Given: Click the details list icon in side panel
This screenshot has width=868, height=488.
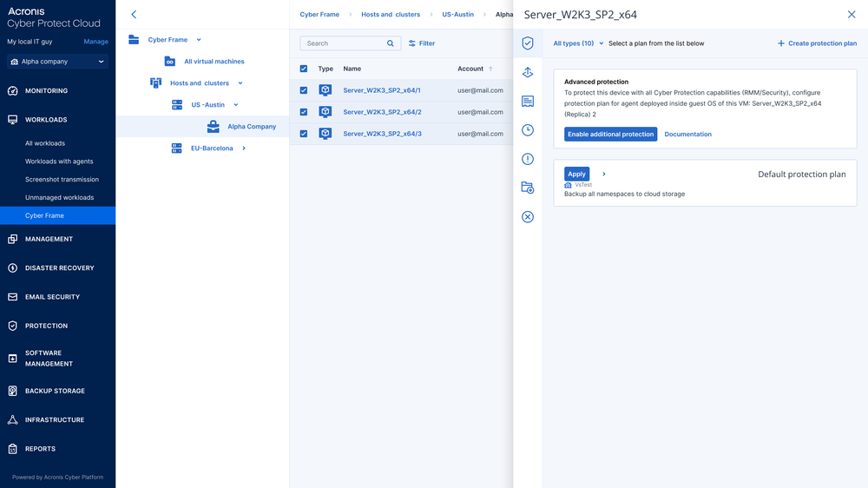Looking at the screenshot, I should (527, 102).
